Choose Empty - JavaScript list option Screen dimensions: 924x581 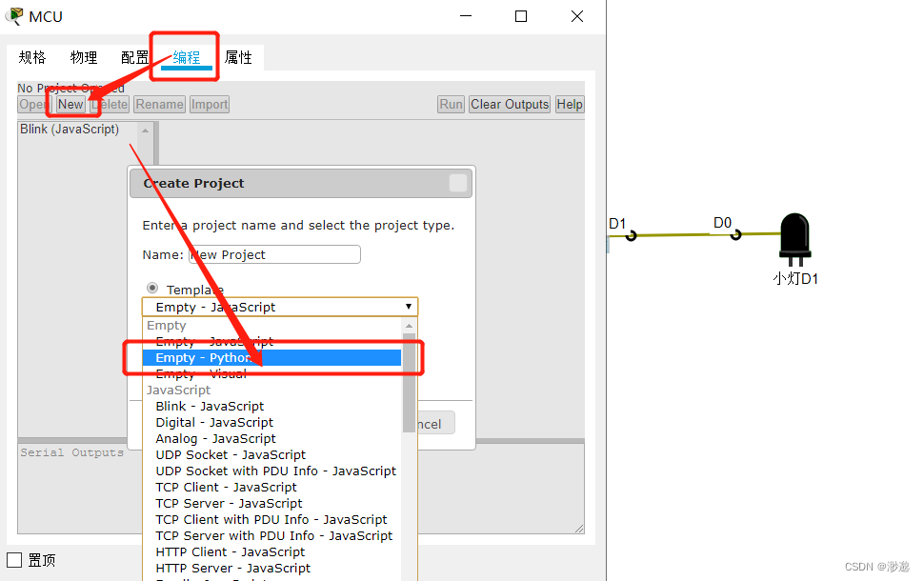[271, 342]
